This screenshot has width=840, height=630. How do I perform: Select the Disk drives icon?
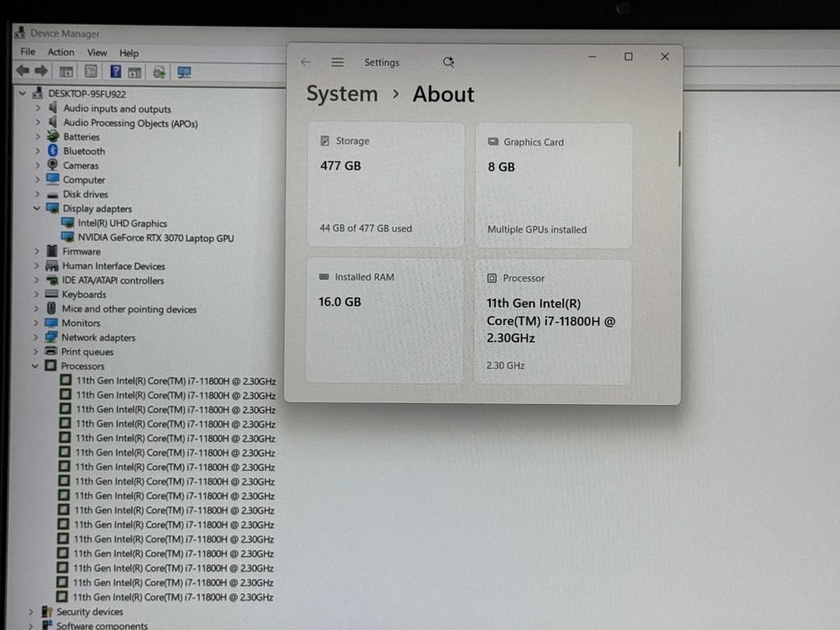tap(52, 194)
